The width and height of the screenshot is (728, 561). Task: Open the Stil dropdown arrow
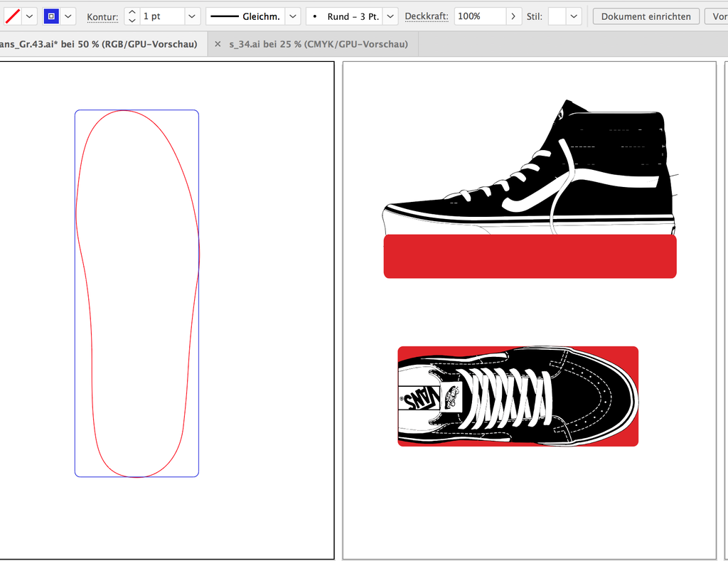pos(574,16)
